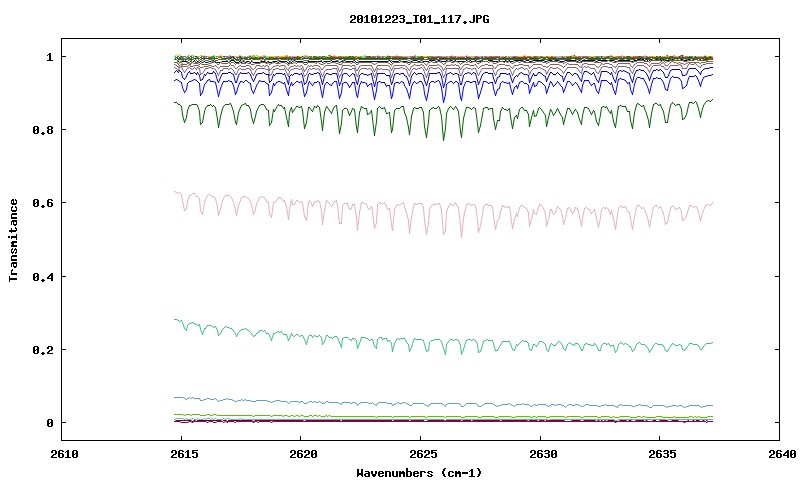Click the x-axis tick label 2610

[64, 454]
